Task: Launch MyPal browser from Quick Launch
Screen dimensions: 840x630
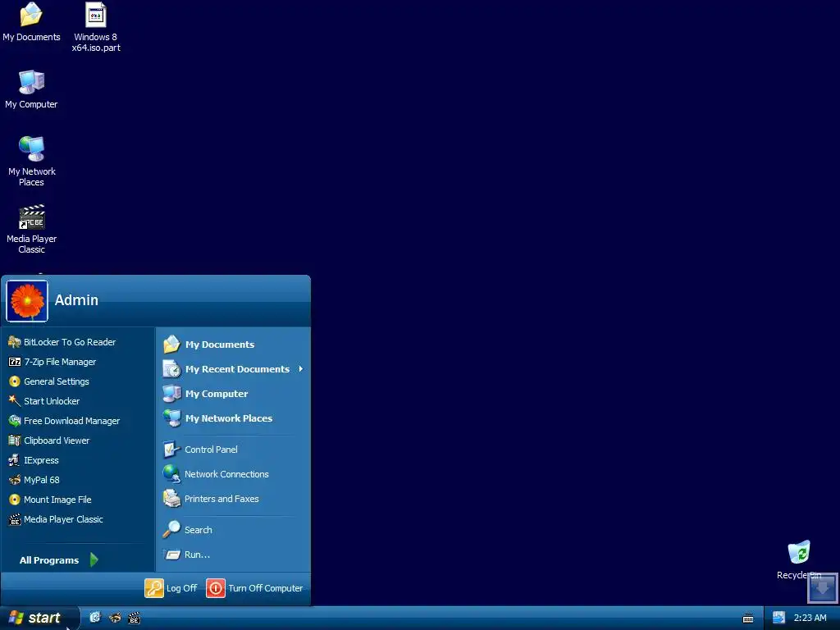Action: [115, 618]
